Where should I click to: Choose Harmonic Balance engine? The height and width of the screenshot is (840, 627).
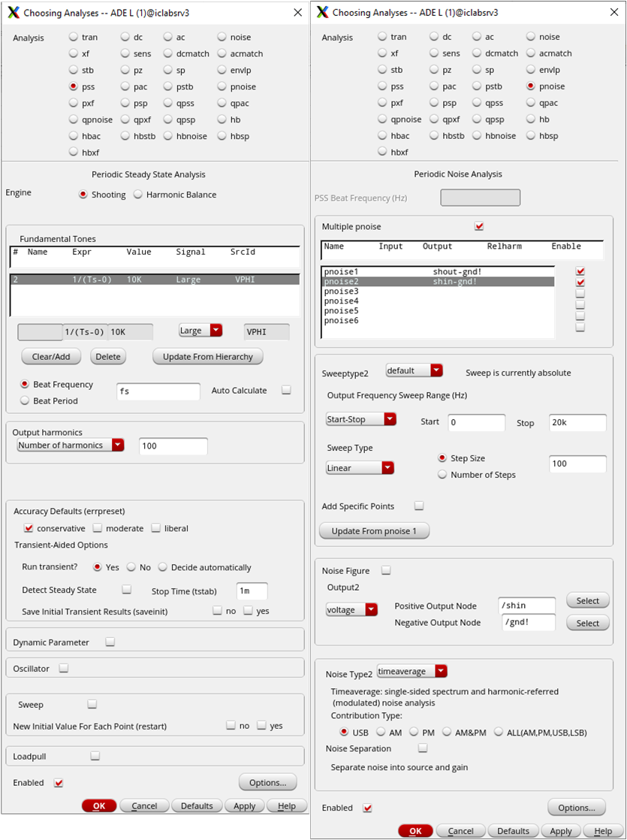pos(138,195)
